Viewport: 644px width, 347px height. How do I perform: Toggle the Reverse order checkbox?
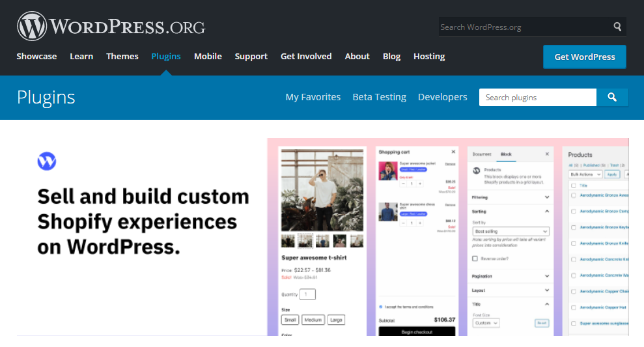tap(475, 258)
